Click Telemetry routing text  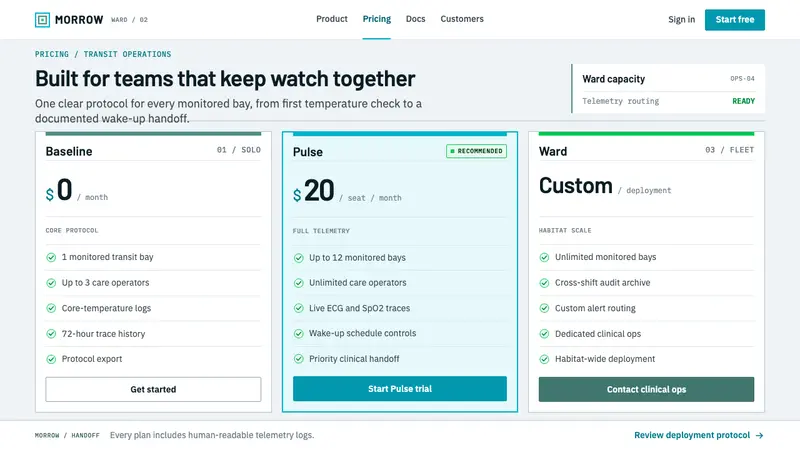pyautogui.click(x=620, y=101)
